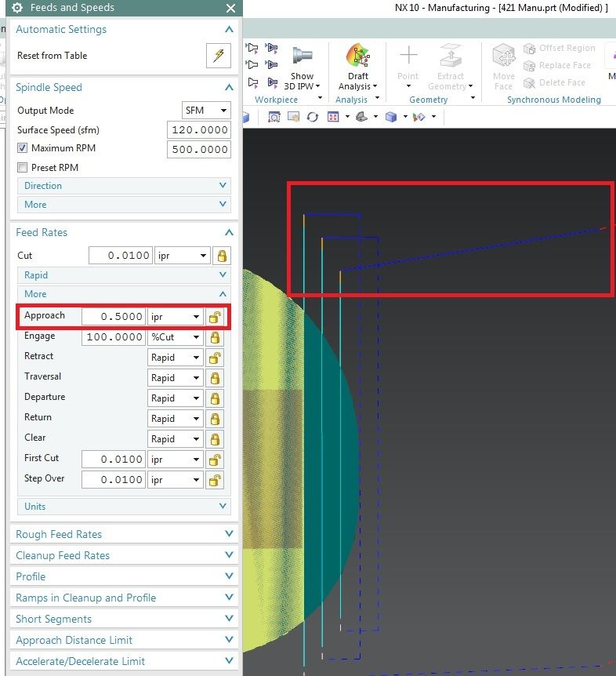This screenshot has width=616, height=676.
Task: Open the Output Mode SFM dropdown
Action: 206,111
